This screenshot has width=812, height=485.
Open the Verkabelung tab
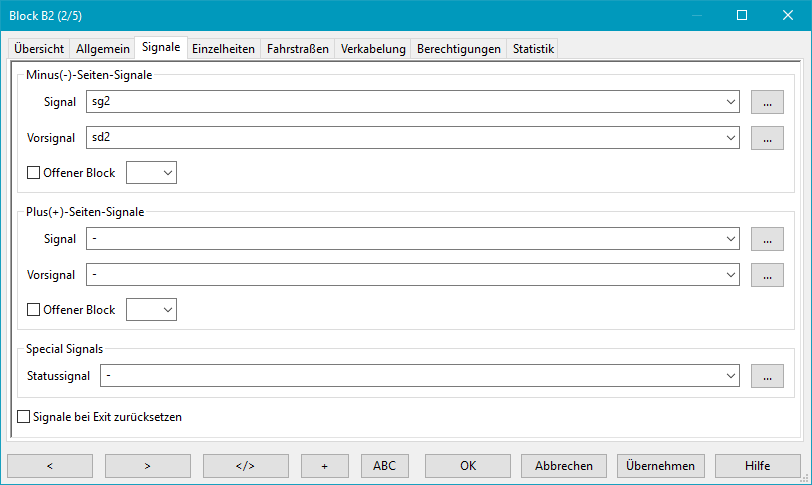click(373, 48)
